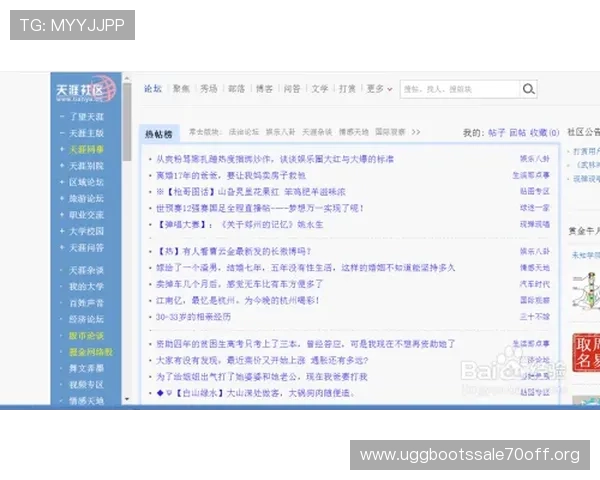Open 国际观察 in the frequent boards row
Screen dimensions: 600x480
[390, 132]
